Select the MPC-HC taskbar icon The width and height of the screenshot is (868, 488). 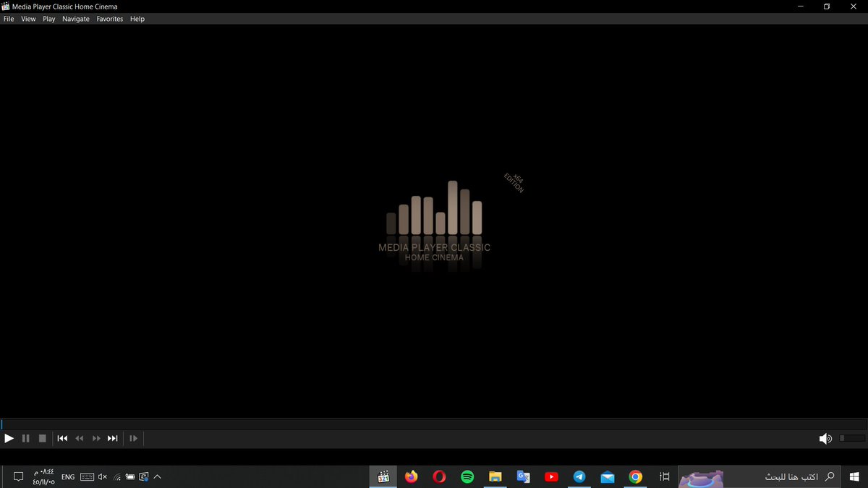click(x=383, y=476)
